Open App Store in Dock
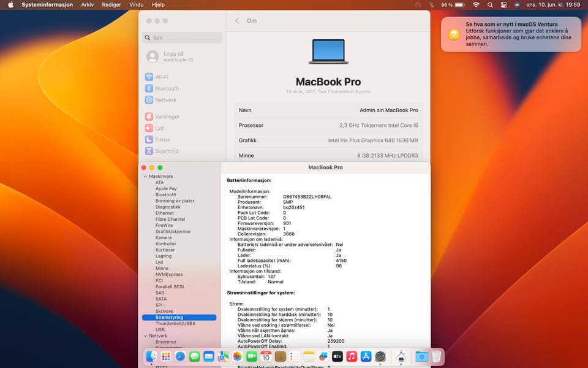Image resolution: width=588 pixels, height=368 pixels. [366, 356]
